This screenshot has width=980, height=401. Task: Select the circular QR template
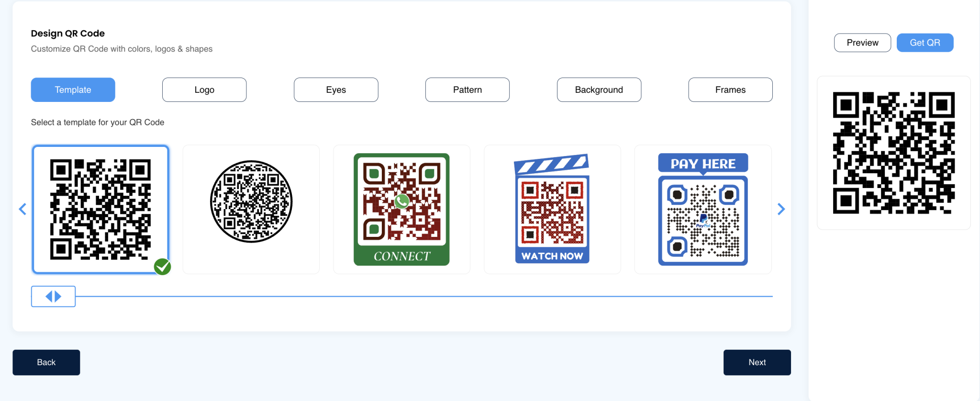tap(251, 210)
